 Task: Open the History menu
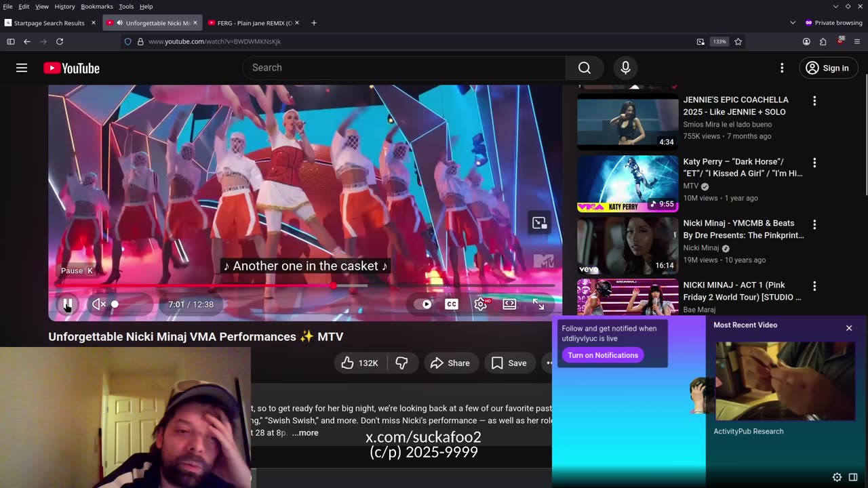[x=64, y=6]
